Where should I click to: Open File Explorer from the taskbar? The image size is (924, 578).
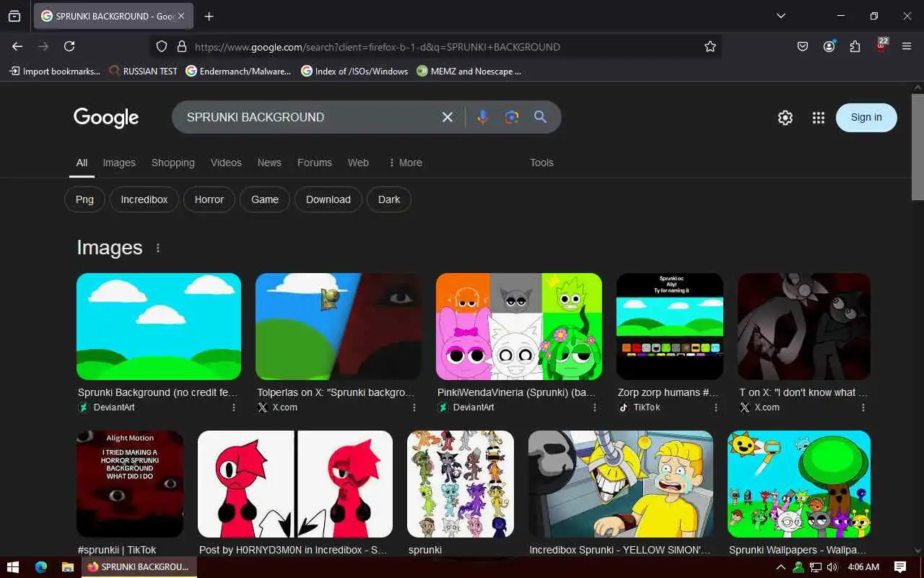(x=67, y=567)
